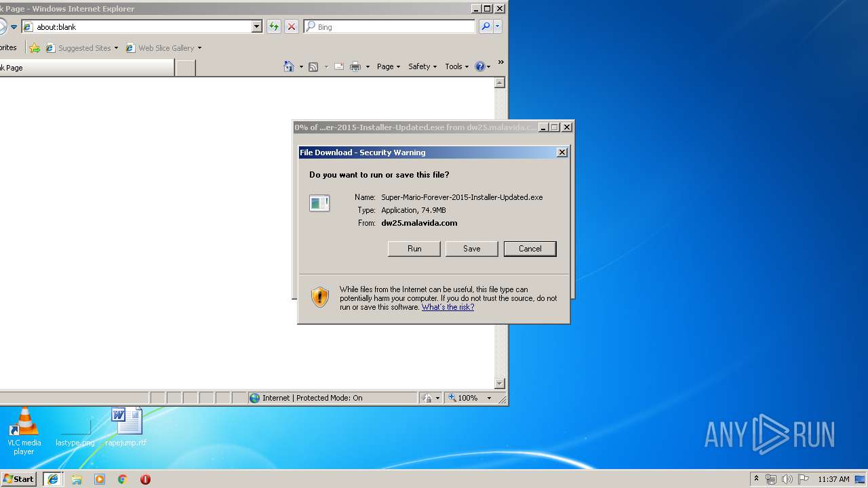Click the downloaded file name text
Image resolution: width=868 pixels, height=488 pixels.
(x=462, y=197)
